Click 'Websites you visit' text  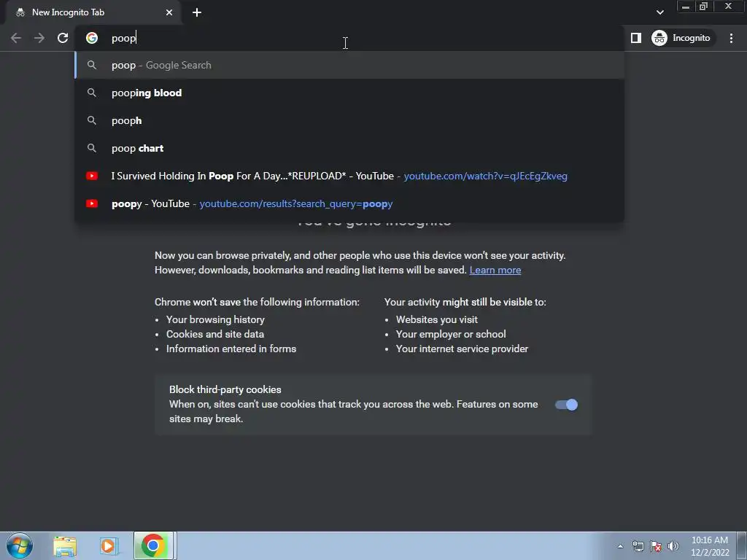pyautogui.click(x=436, y=319)
